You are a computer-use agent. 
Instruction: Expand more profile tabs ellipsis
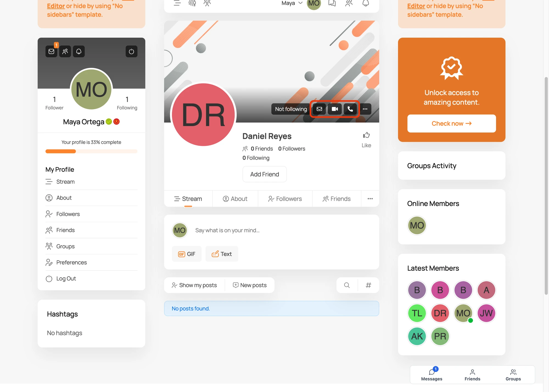(370, 199)
